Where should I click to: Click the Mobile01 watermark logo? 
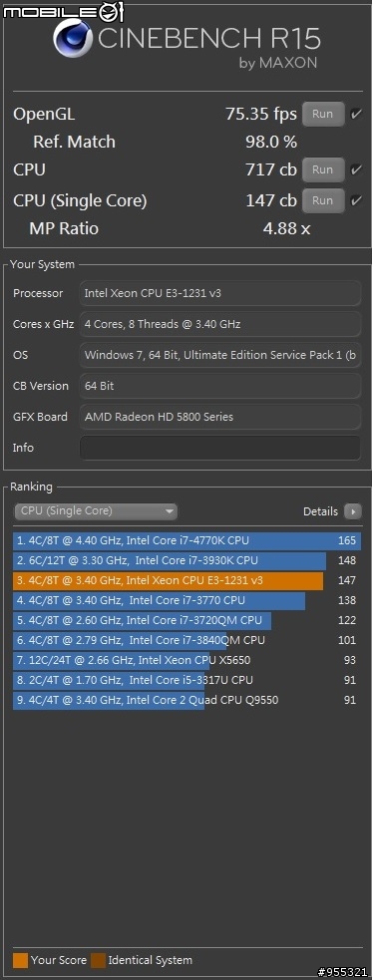click(x=63, y=10)
